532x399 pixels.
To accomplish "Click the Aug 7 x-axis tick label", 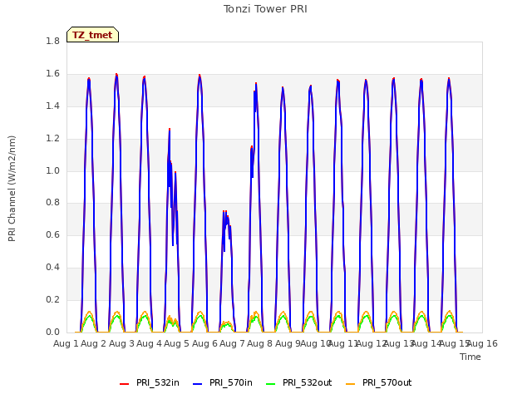I will (232, 343).
